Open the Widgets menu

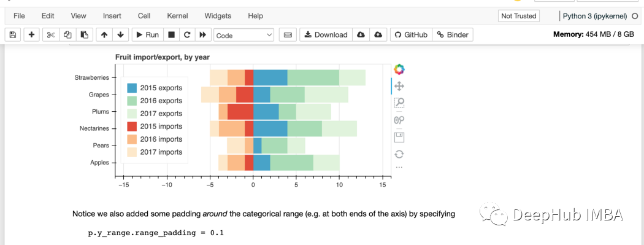pos(218,16)
